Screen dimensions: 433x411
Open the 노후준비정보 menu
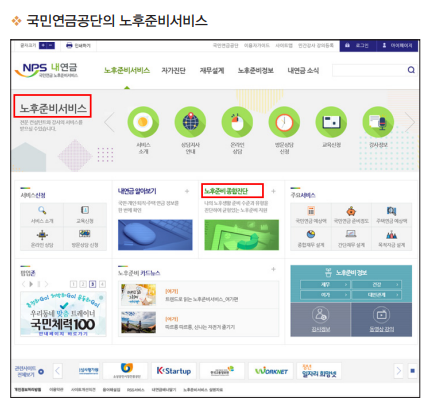tap(256, 70)
